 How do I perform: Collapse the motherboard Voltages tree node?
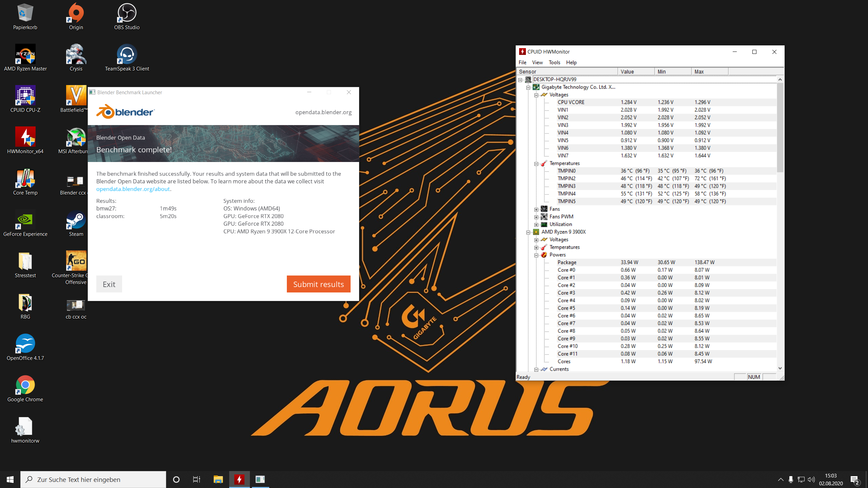[x=536, y=95]
